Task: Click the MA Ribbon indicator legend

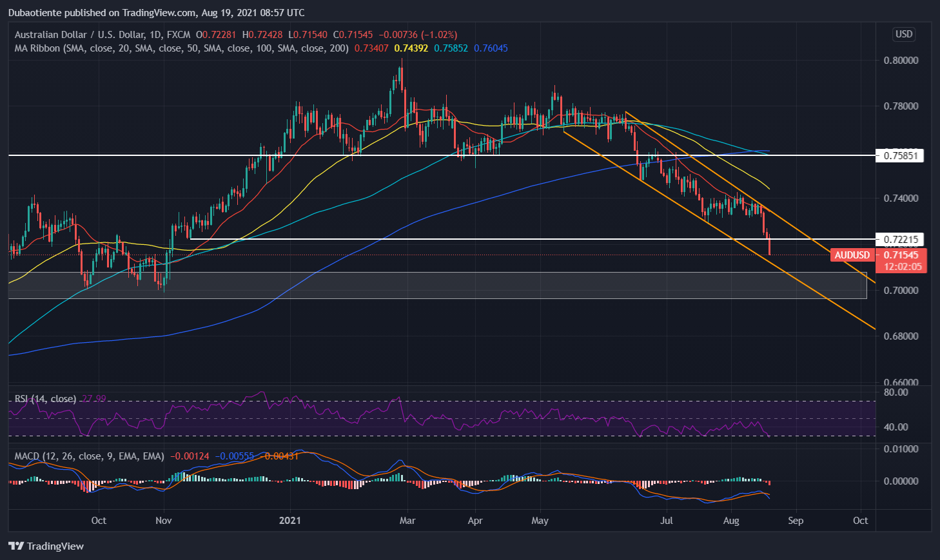Action: click(182, 48)
